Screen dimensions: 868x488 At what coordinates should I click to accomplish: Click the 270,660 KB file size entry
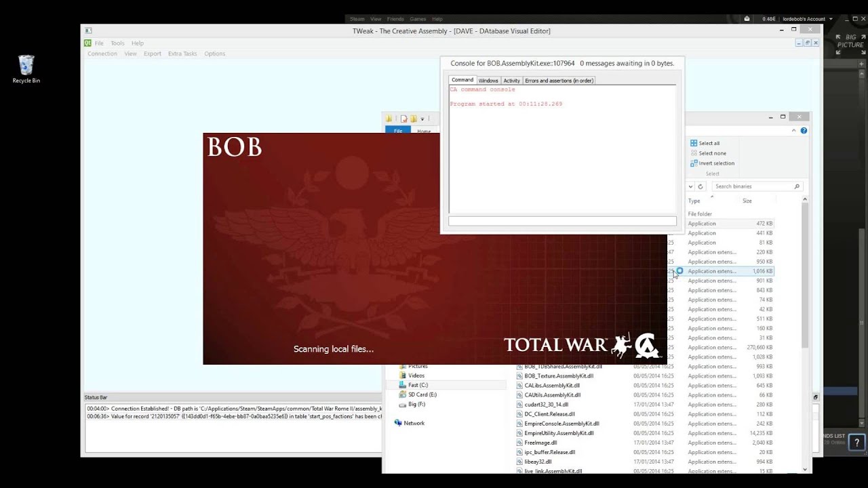click(x=759, y=347)
